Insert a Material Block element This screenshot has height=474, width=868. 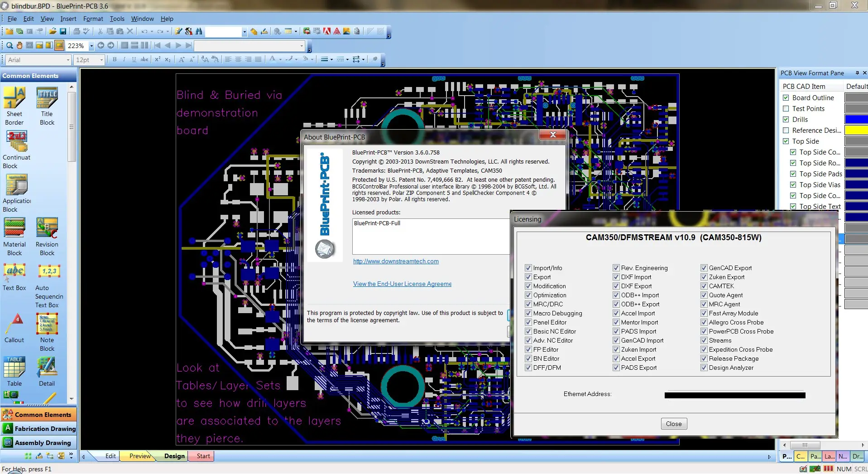14,237
